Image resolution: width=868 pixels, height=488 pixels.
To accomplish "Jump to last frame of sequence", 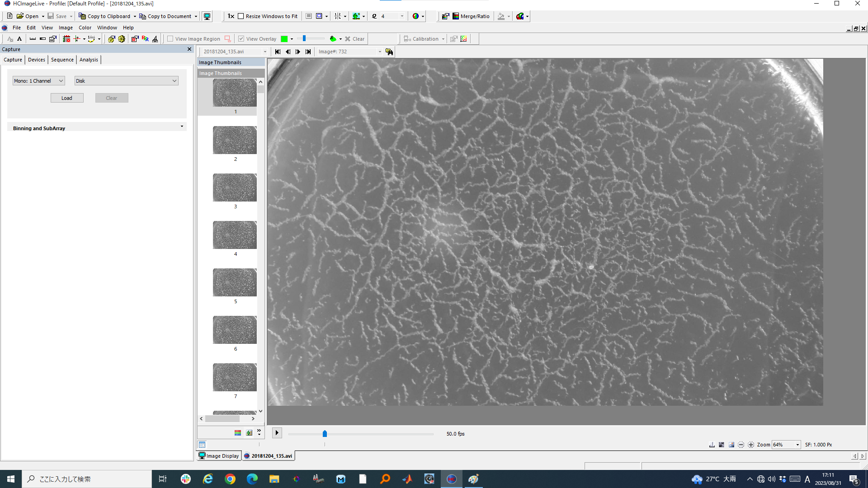I will click(x=308, y=52).
